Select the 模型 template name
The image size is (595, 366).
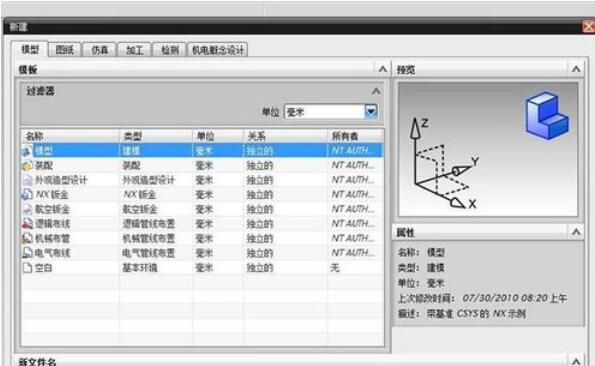[x=44, y=151]
